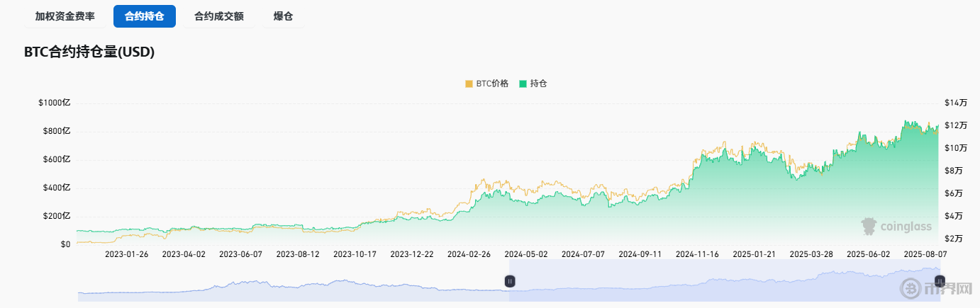Hide the 持仓 series via legend label
Screen dimensions: 980x308
[538, 84]
